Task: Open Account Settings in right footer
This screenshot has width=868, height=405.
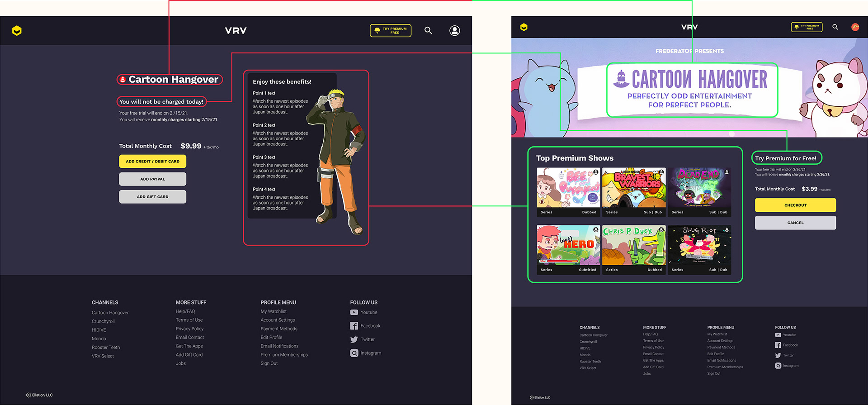Action: (721, 341)
